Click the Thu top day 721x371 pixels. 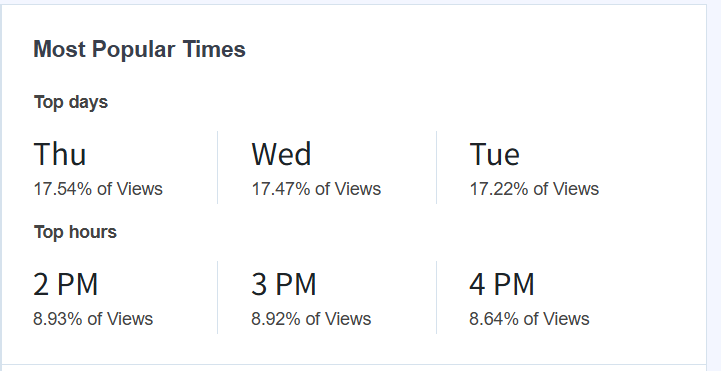60,154
